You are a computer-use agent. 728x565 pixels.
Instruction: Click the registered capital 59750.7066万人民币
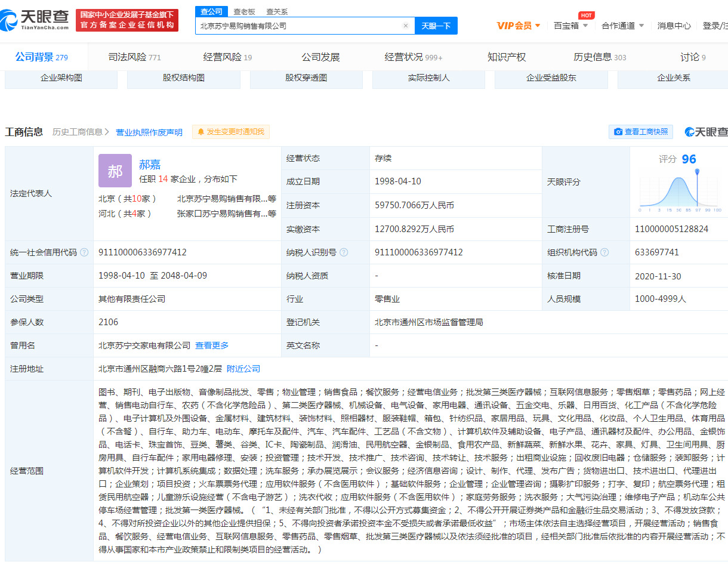coord(414,205)
